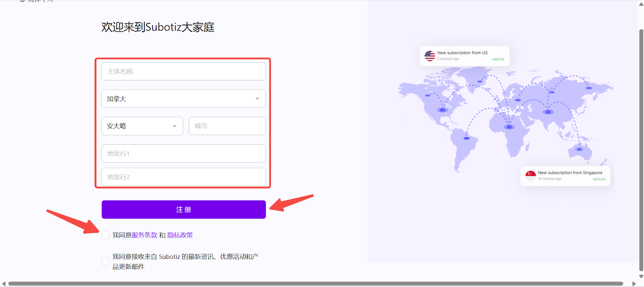Expand the 安大略 province dropdown
This screenshot has height=287, width=644.
142,126
